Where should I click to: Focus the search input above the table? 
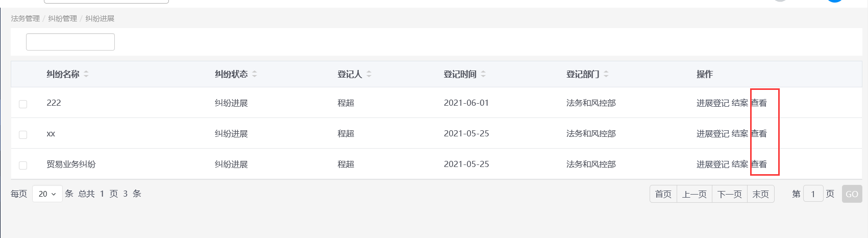[x=70, y=42]
